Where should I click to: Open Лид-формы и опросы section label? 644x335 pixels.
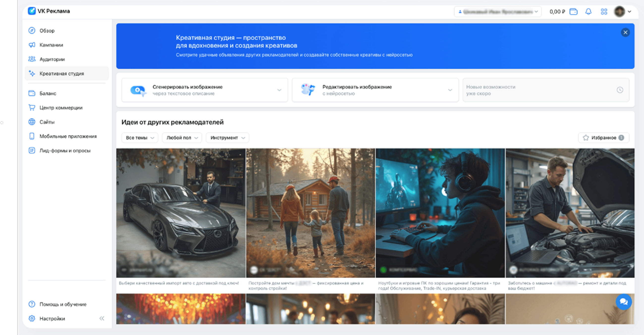pyautogui.click(x=65, y=150)
